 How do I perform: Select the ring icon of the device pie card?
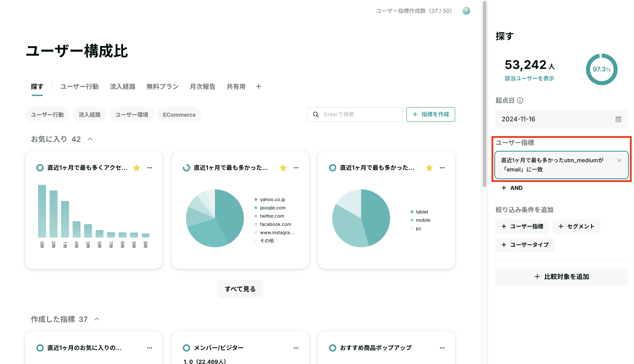click(332, 168)
